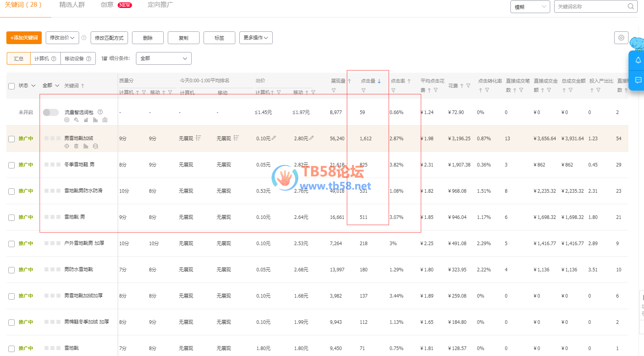The height and width of the screenshot is (356, 644).
Task: Click filter funnel icon under 点击量 column
Action: (x=363, y=91)
